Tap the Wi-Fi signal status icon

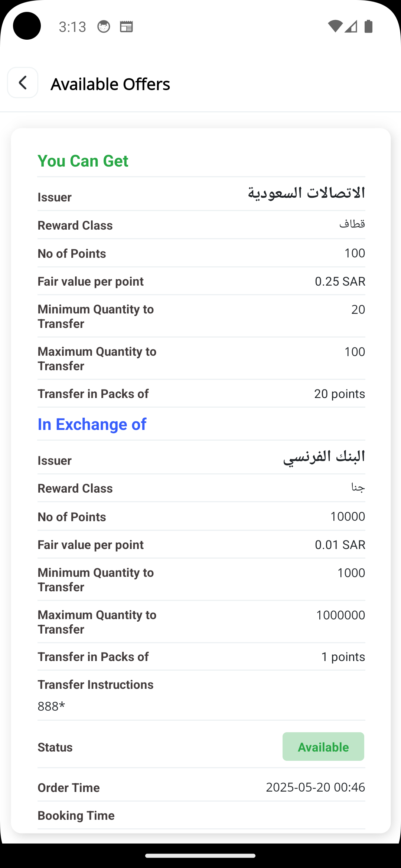(335, 26)
